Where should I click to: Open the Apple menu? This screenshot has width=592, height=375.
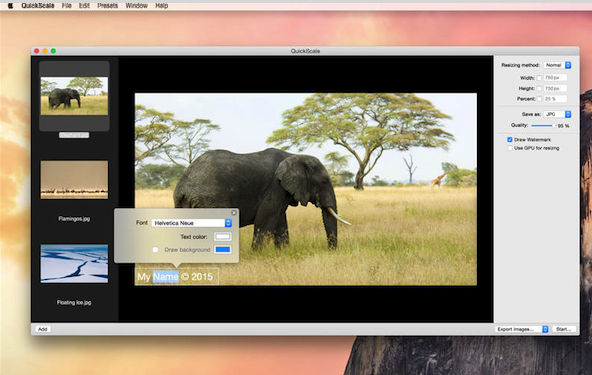(10, 6)
